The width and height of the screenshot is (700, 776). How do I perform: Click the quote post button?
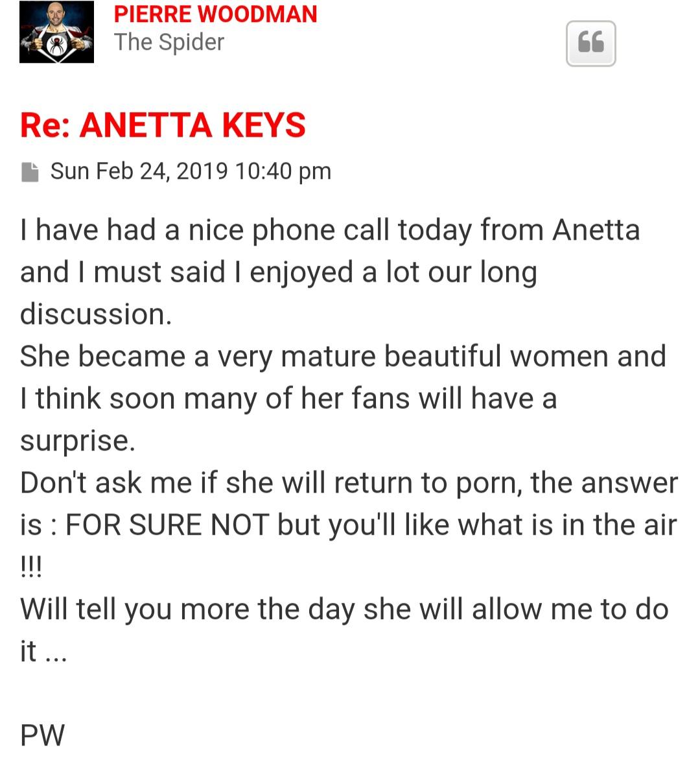[x=590, y=43]
